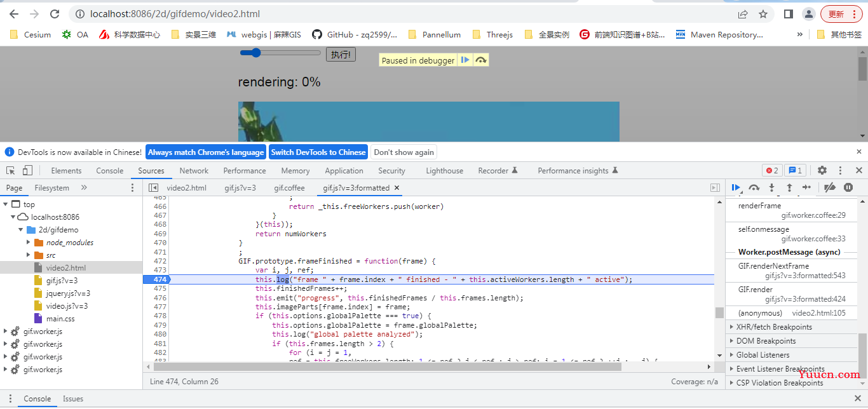Open the gif.coffee editor tab
This screenshot has width=868, height=409.
[289, 188]
